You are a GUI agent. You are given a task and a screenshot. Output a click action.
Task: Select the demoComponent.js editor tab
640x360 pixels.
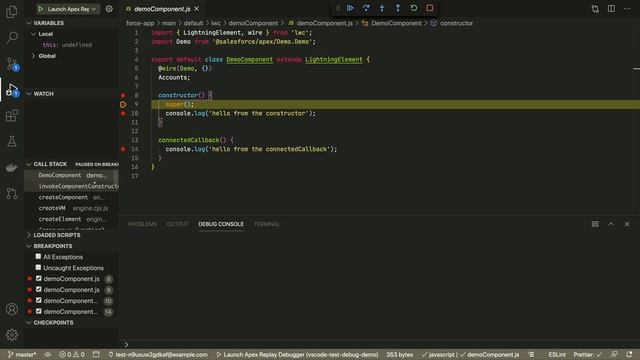tap(162, 9)
